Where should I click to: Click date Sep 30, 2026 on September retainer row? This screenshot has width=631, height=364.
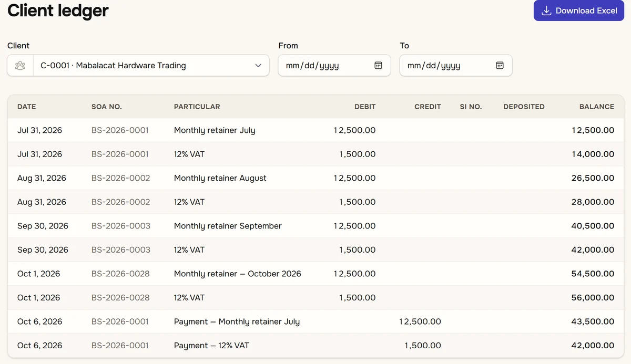[x=43, y=226]
